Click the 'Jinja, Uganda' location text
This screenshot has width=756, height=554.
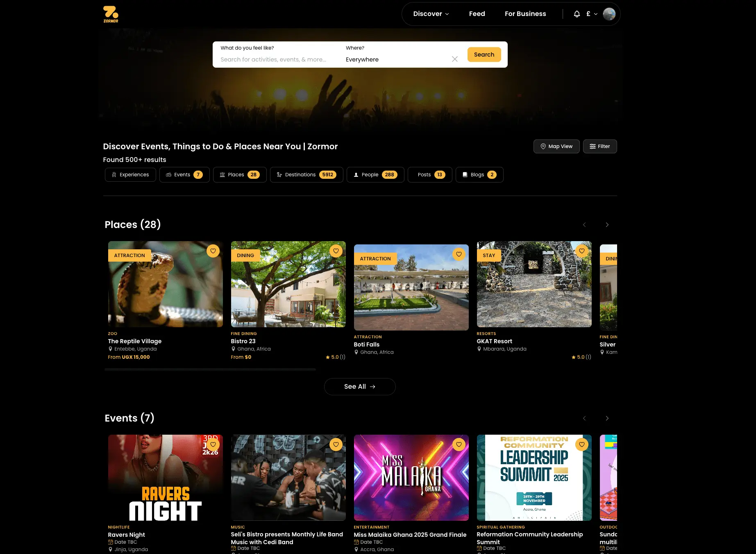131,549
